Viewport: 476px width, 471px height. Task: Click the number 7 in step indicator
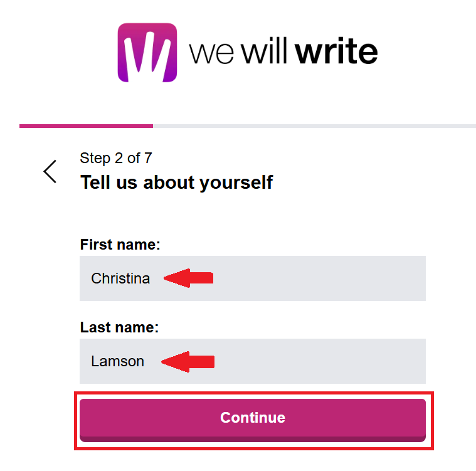148,158
